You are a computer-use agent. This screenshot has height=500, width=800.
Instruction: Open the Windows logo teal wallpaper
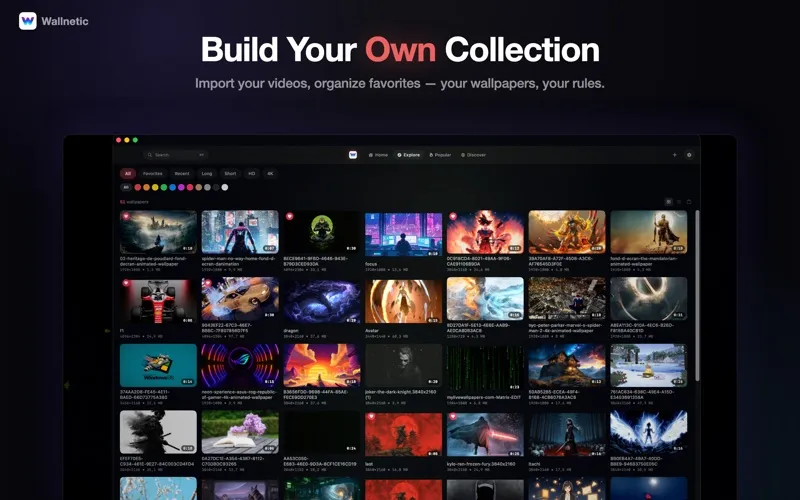tap(158, 365)
